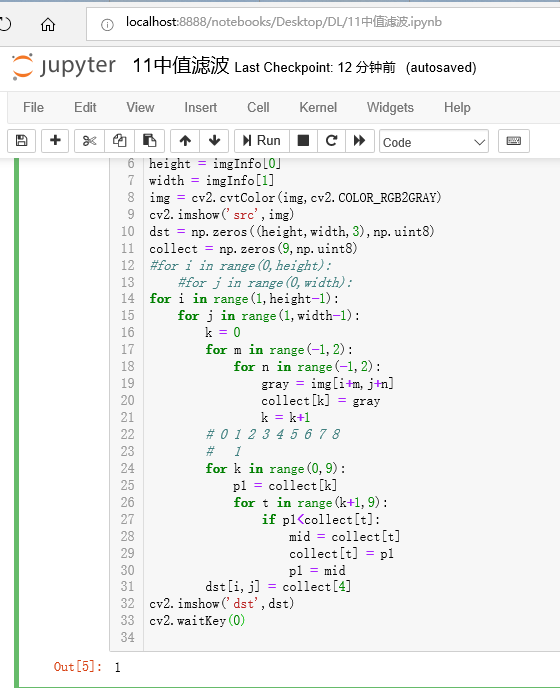This screenshot has height=691, width=560.
Task: Place cursor on dst = np.zeros line
Action: 292,231
